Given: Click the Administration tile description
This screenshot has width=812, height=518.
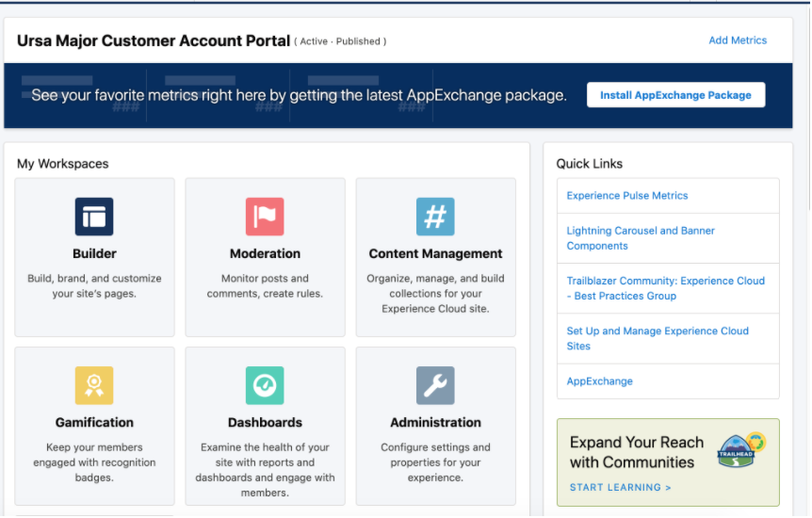Looking at the screenshot, I should pos(435,462).
